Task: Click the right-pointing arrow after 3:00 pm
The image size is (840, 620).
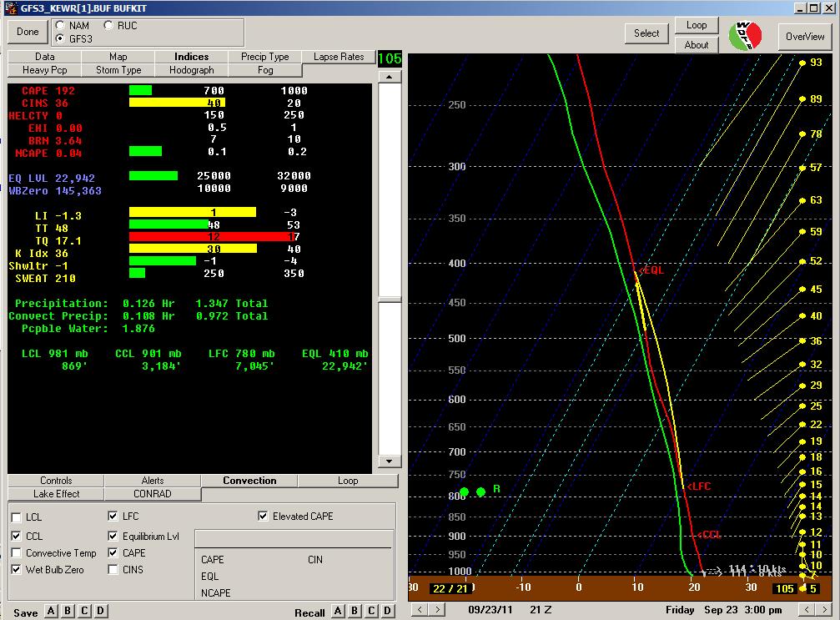Action: click(x=824, y=609)
